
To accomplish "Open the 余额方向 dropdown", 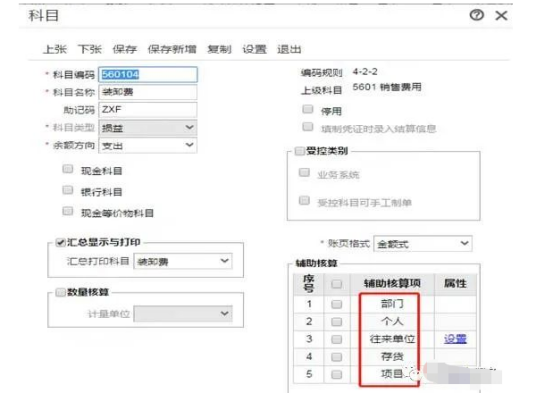I will point(148,145).
